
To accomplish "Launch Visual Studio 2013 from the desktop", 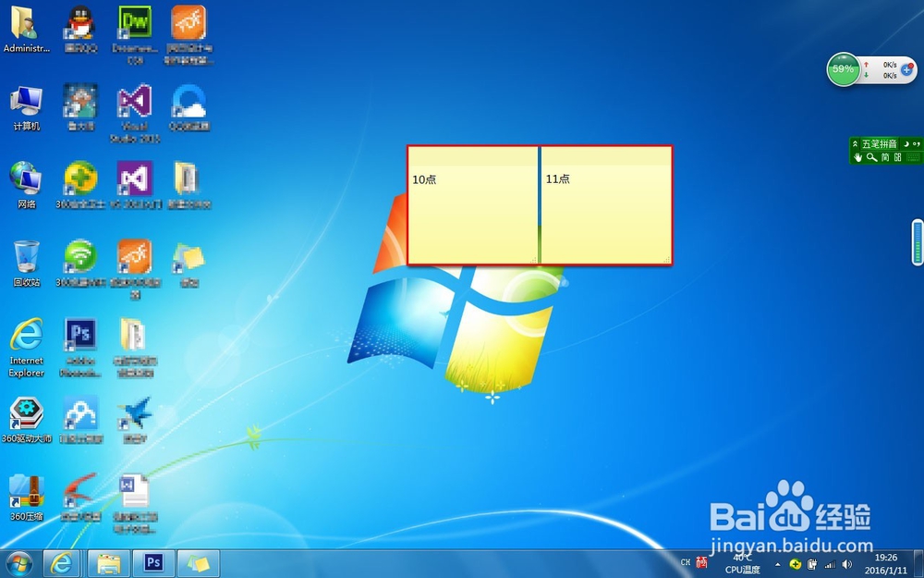I will pyautogui.click(x=134, y=102).
